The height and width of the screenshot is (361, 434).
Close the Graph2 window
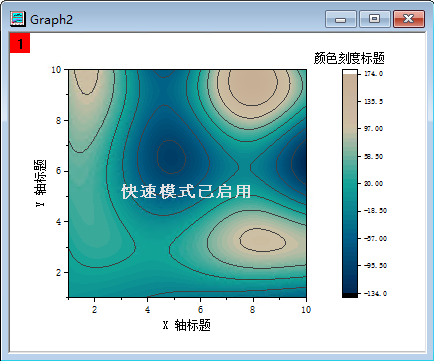pyautogui.click(x=409, y=19)
